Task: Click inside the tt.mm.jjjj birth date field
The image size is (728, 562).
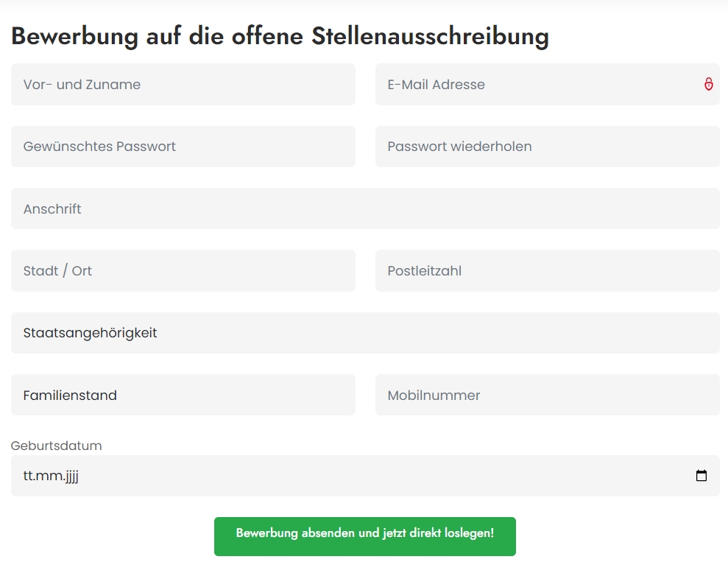Action: 365,476
